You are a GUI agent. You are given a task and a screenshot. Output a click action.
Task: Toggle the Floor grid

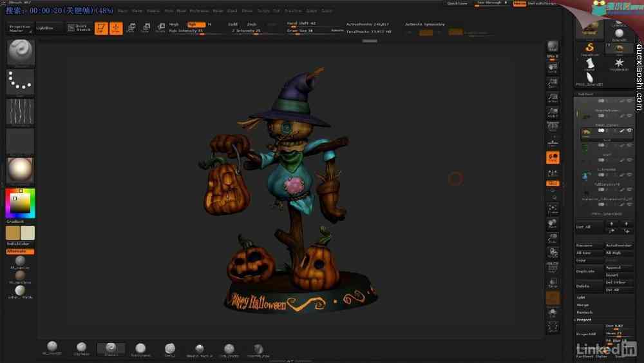pos(553,142)
